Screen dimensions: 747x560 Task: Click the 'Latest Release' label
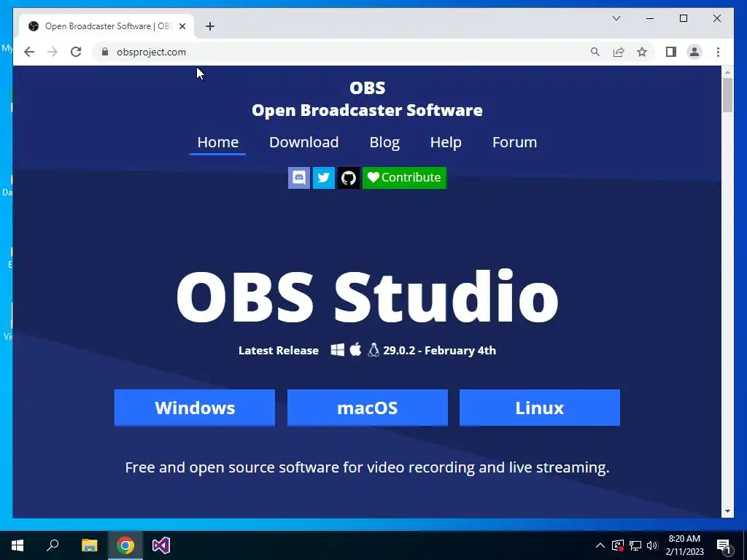click(x=279, y=351)
